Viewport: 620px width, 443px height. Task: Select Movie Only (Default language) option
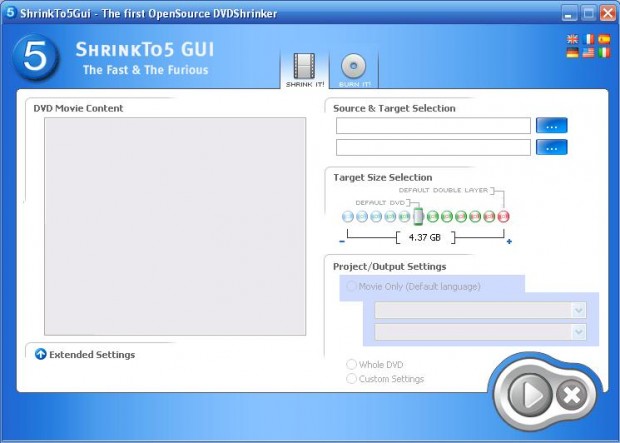click(414, 286)
